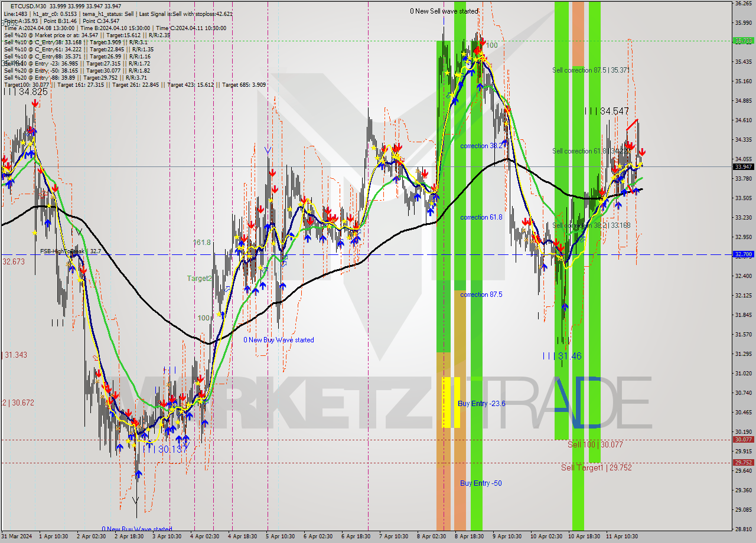Screen dimensions: 756x543
Task: Click the 30.137 low label
Action: 172,449
